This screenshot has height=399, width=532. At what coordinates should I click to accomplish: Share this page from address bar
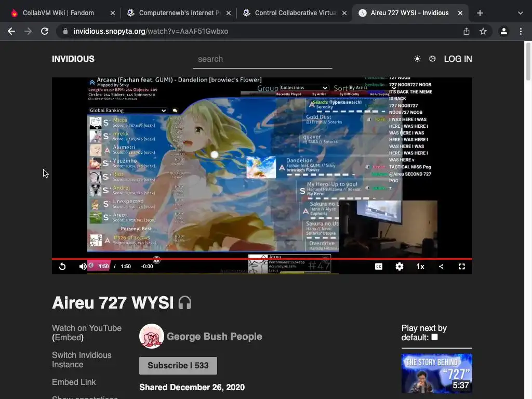click(x=467, y=31)
